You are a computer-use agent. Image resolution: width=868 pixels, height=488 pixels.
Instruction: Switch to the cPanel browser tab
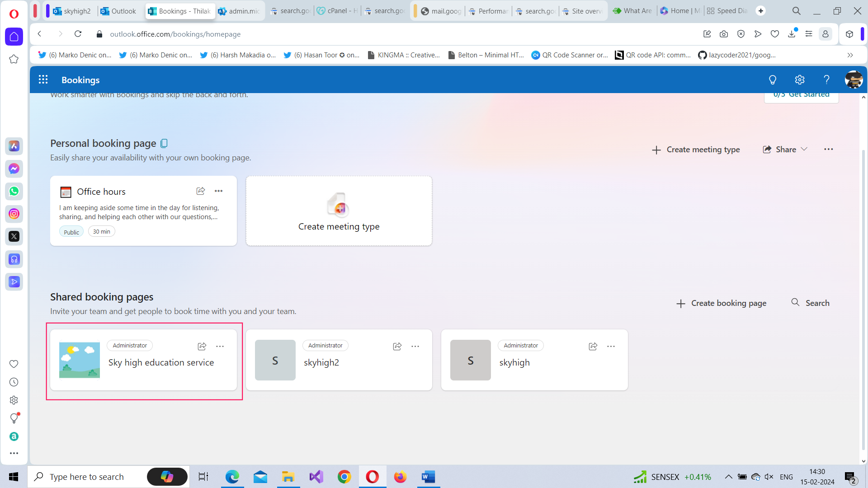click(x=337, y=11)
